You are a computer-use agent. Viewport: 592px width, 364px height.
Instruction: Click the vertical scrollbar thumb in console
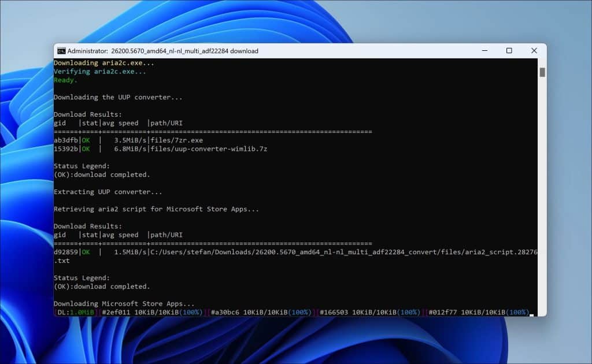[542, 72]
